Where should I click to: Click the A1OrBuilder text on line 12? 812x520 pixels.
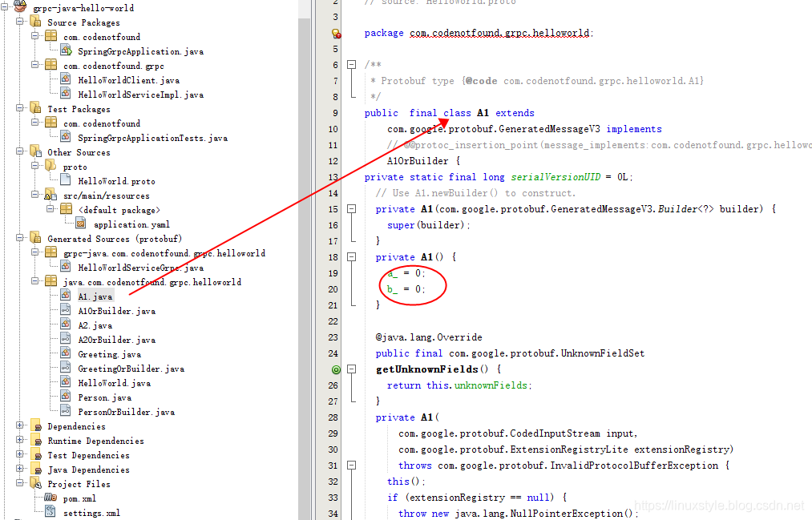pyautogui.click(x=418, y=161)
